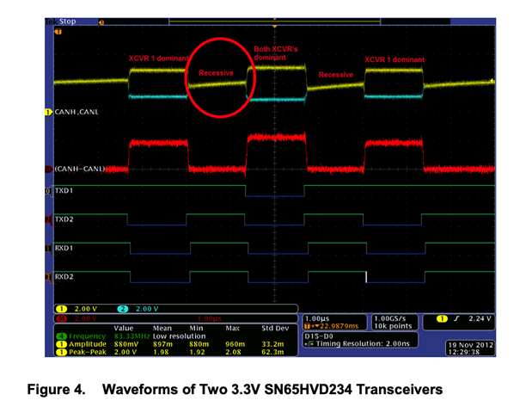
Task: Click the yellow channel 1 marker beside CANH,CANL
Action: (x=48, y=112)
